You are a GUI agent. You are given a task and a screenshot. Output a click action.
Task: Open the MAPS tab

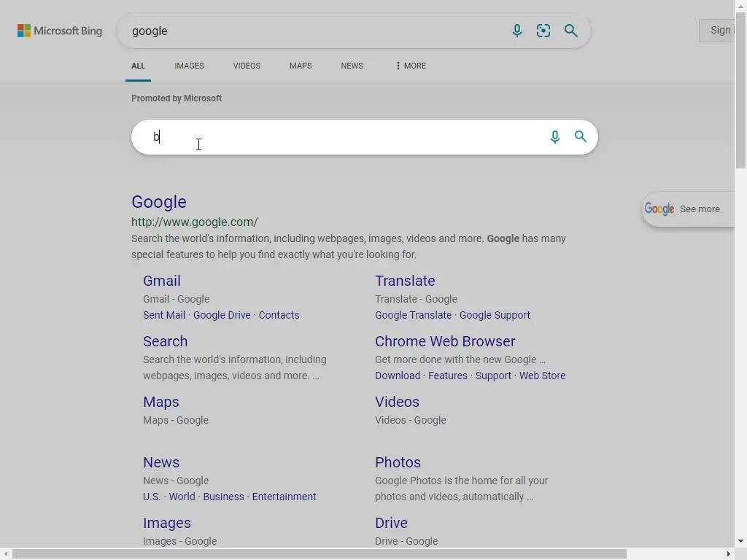point(301,66)
